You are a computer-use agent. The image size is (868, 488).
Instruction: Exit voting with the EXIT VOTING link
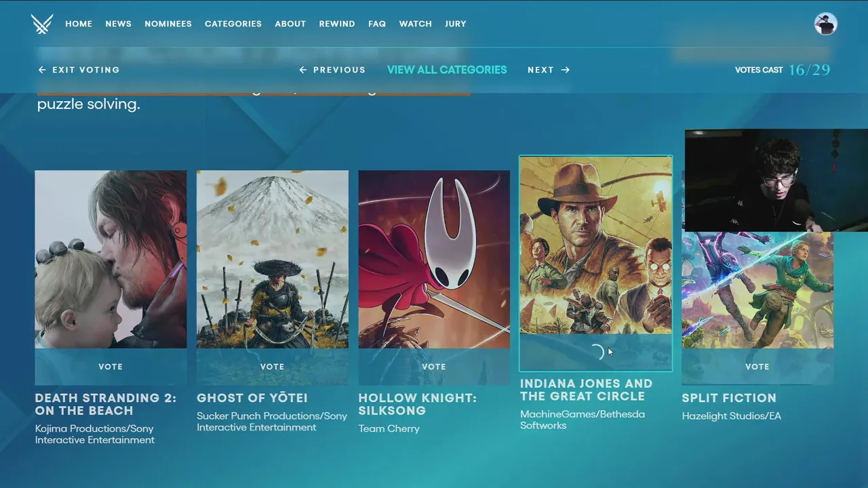coord(79,70)
